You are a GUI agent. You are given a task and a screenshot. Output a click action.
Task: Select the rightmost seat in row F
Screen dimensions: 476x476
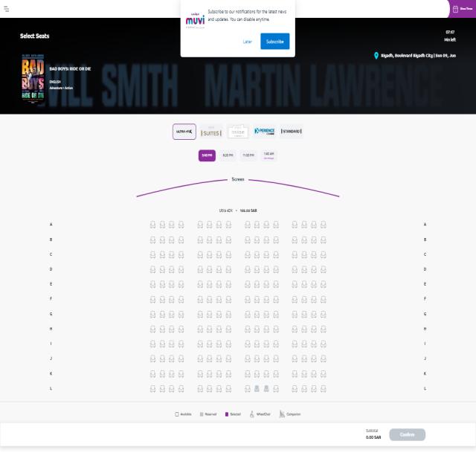(x=324, y=300)
